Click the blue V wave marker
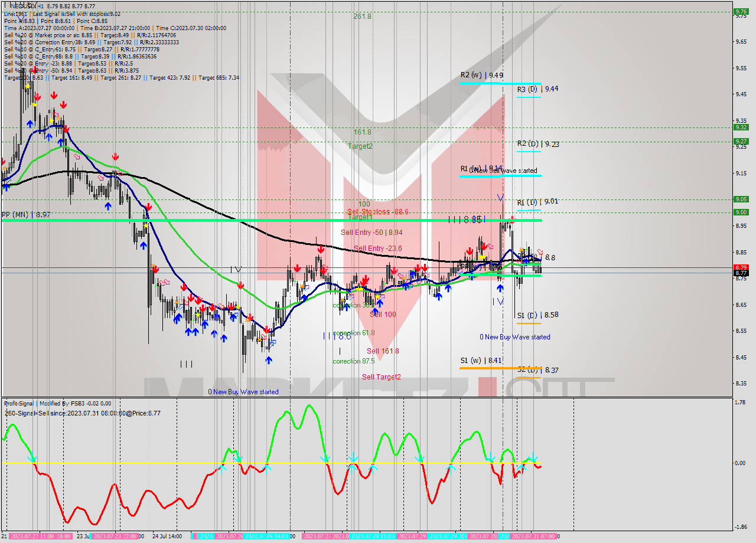Image resolution: width=756 pixels, height=543 pixels. point(500,197)
